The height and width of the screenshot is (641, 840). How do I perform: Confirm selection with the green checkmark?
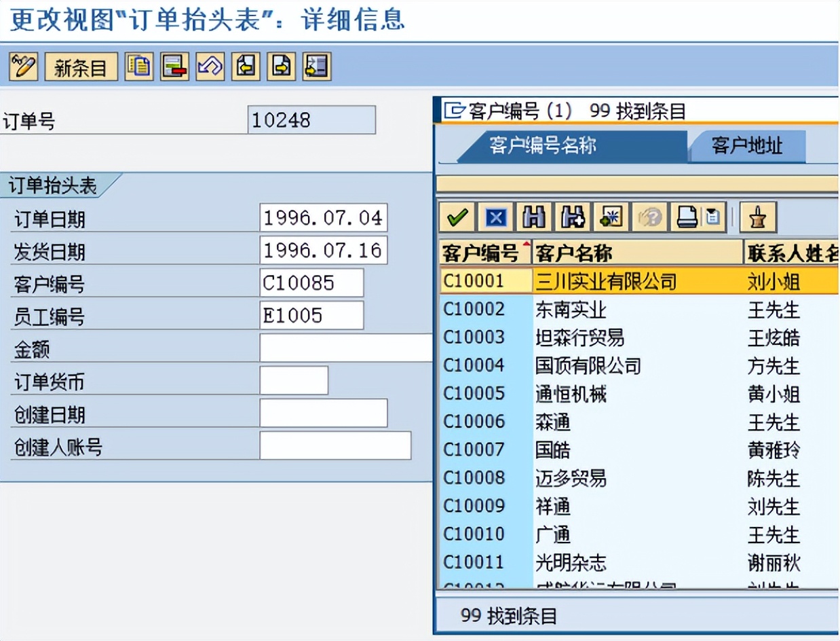[456, 217]
